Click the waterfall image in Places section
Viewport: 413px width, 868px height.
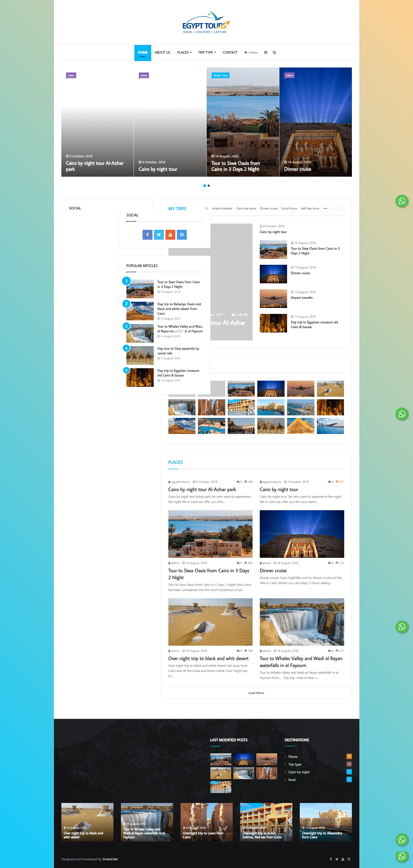302,622
